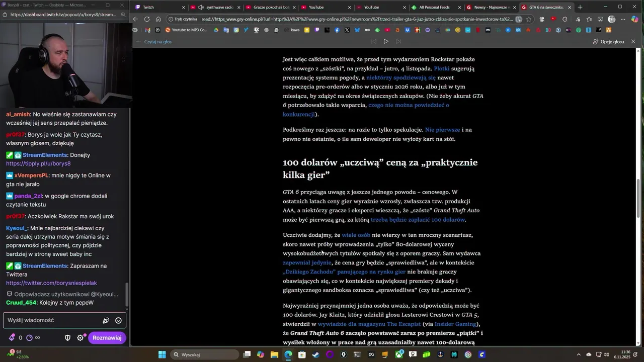Open Steam from taskbar

(x=316, y=354)
